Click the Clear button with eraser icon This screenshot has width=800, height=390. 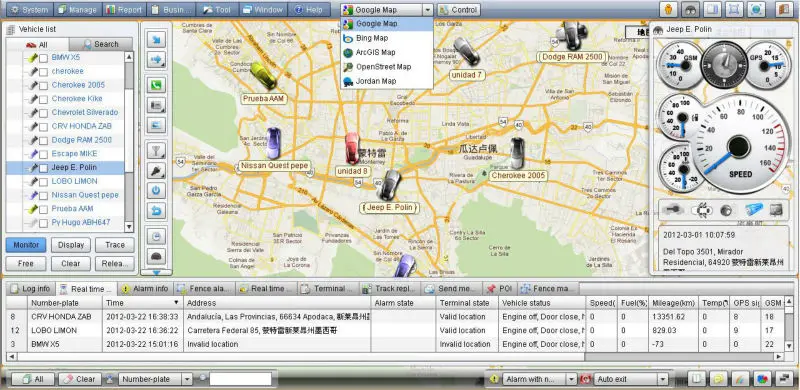[80, 379]
